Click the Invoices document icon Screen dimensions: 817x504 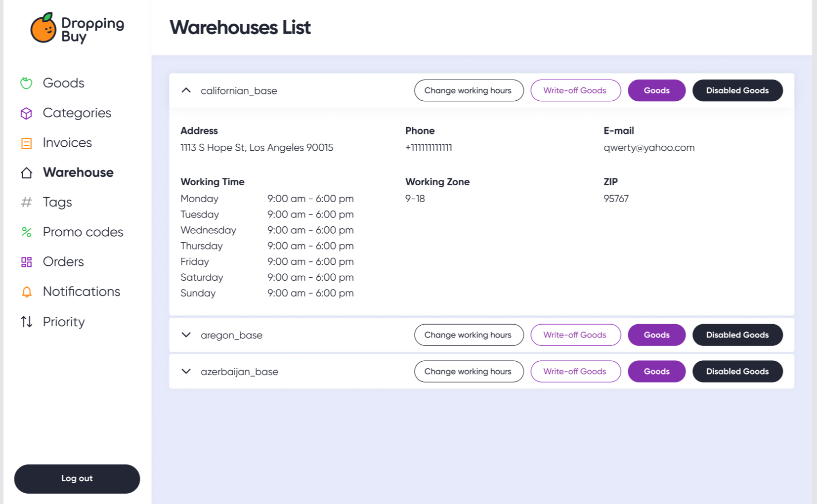pos(27,143)
